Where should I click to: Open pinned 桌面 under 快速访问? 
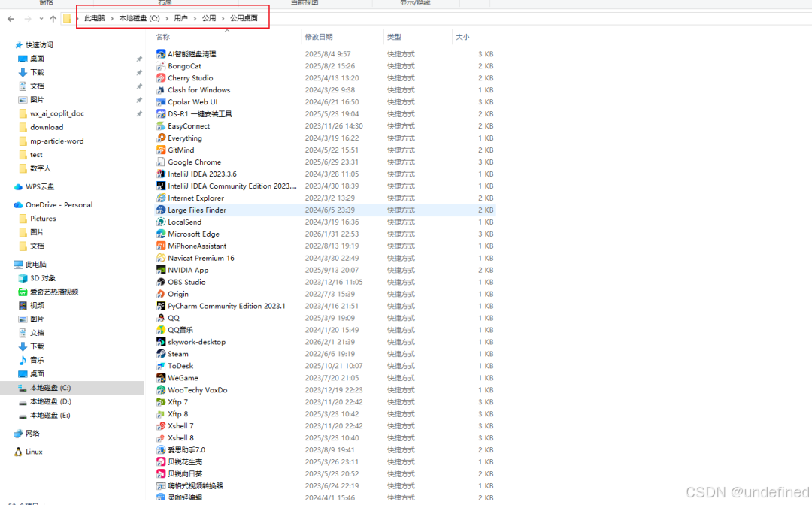click(37, 59)
